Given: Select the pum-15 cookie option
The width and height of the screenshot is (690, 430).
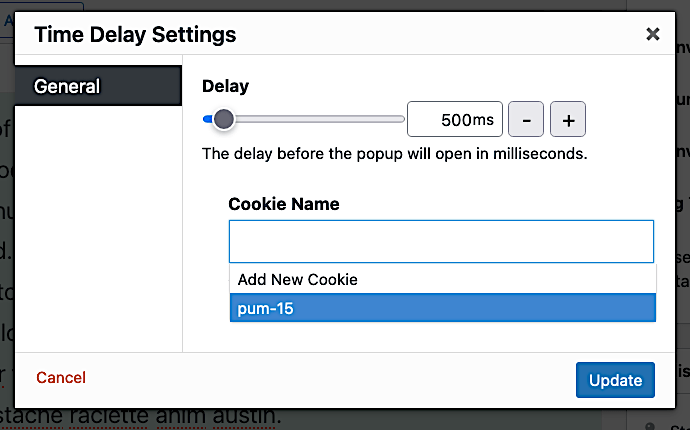Looking at the screenshot, I should (443, 308).
